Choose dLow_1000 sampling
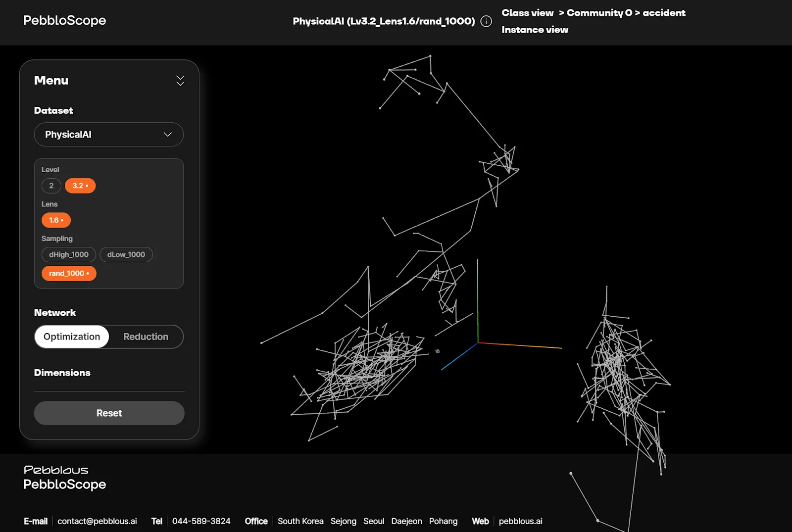 (126, 255)
